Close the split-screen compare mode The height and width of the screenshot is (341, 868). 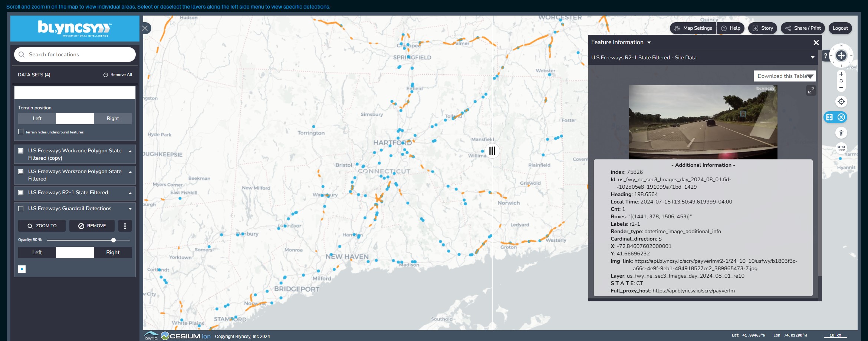(x=841, y=117)
